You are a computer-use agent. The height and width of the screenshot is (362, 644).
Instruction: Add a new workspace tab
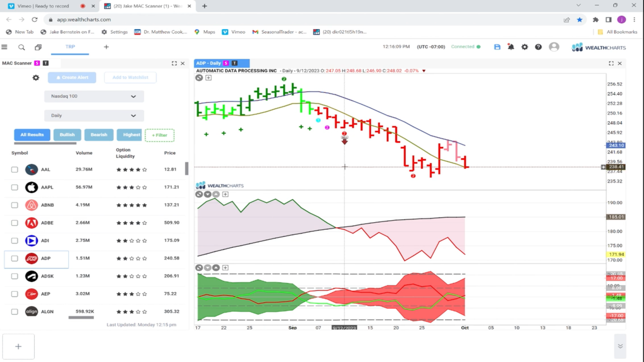point(106,47)
